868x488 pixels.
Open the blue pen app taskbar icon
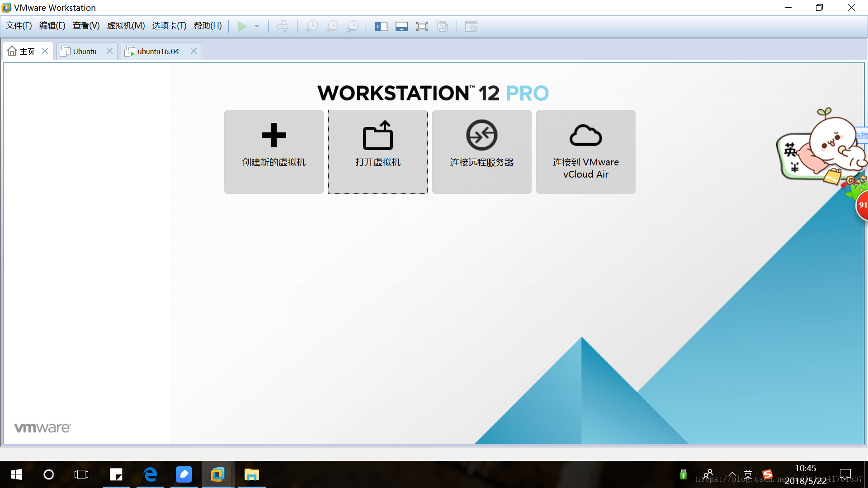[184, 474]
